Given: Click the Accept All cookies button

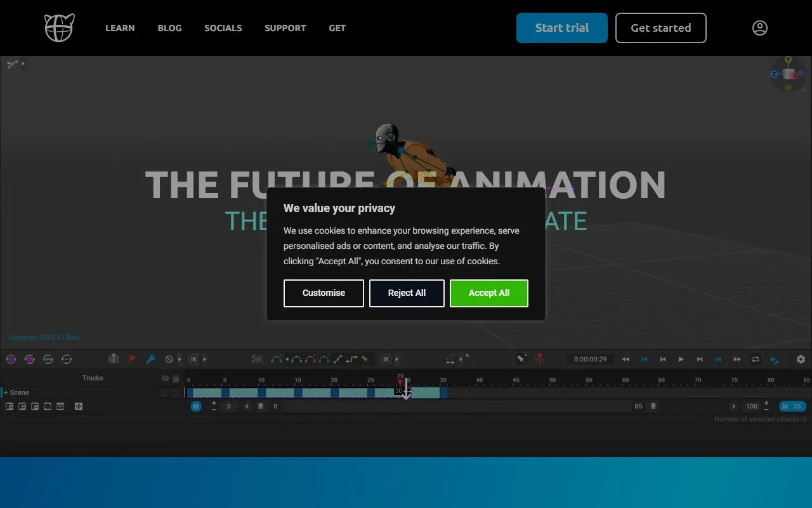Looking at the screenshot, I should click(x=488, y=293).
